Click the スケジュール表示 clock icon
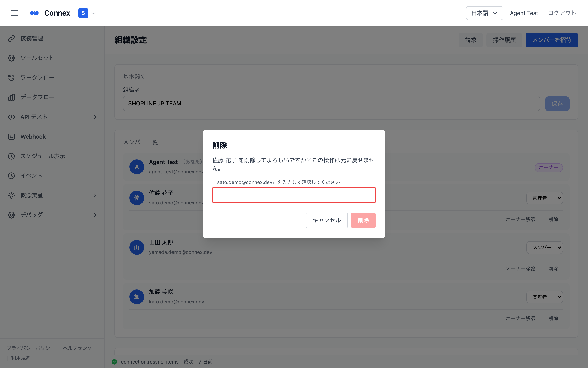The width and height of the screenshot is (588, 368). click(x=11, y=156)
